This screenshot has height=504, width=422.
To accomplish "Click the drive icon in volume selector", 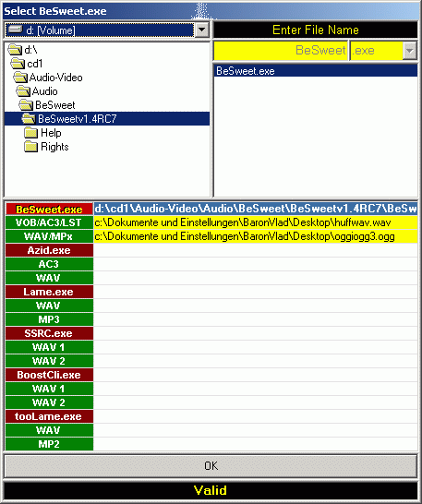I will [15, 30].
